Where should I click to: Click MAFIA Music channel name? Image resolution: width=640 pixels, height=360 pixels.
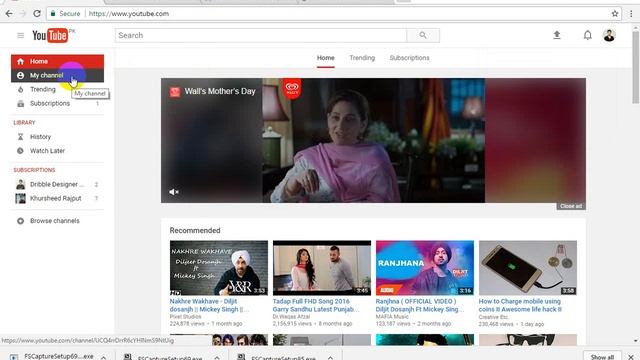coord(392,317)
